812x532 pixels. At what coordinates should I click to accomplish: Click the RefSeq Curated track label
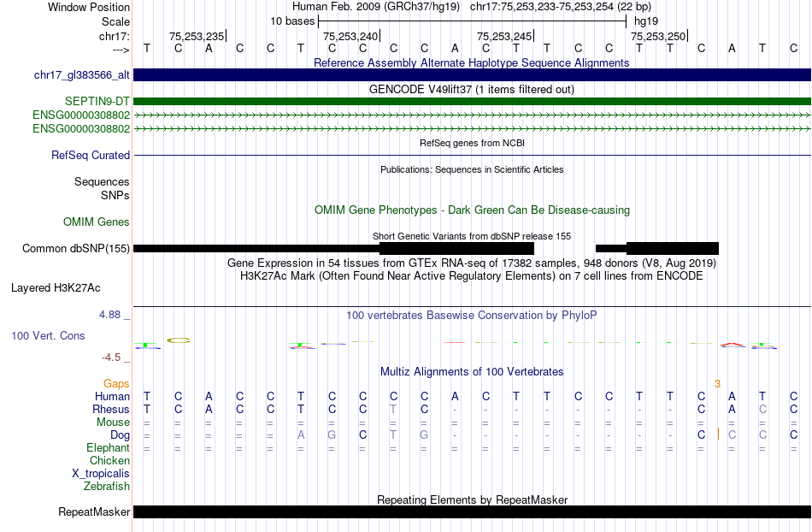pos(91,156)
